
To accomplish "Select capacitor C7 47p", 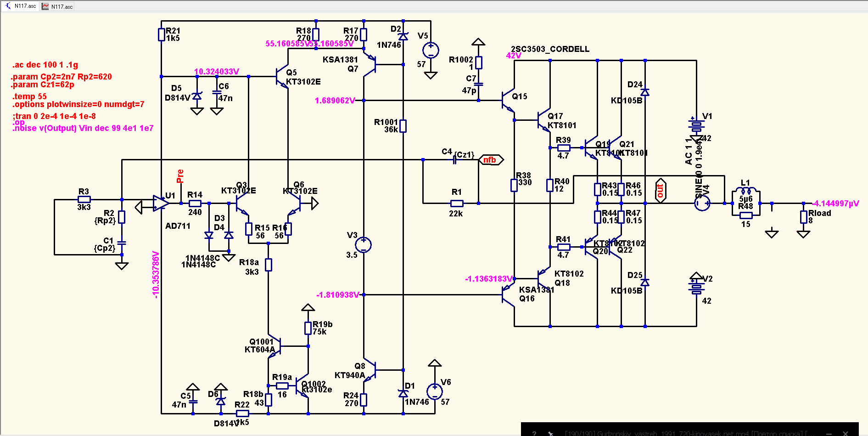I will tap(478, 85).
